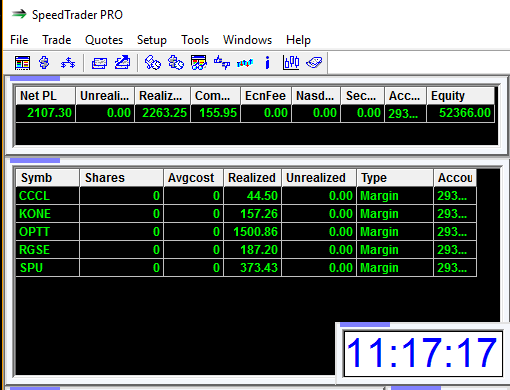Click the clock window's purple title strip

click(x=365, y=324)
